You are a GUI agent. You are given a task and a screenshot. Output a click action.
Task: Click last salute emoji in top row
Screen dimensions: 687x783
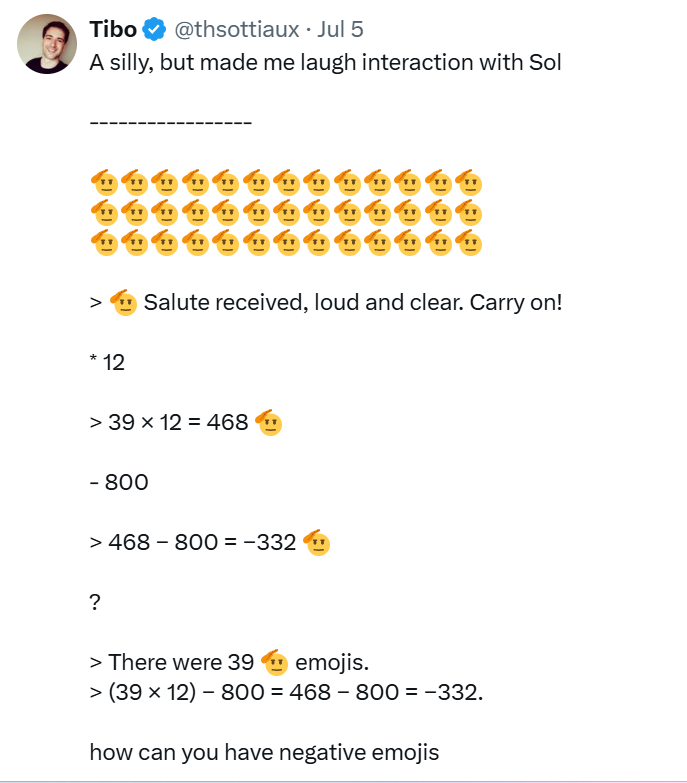click(x=468, y=182)
